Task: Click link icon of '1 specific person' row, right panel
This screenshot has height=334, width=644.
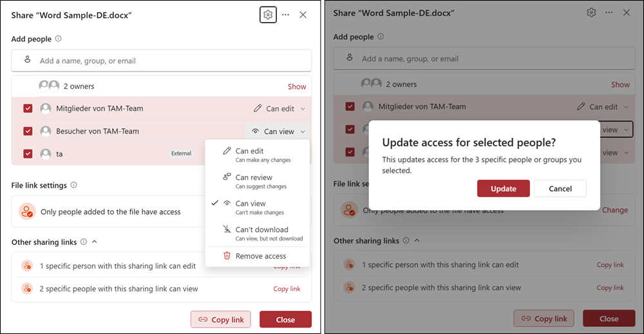Action: [x=350, y=264]
